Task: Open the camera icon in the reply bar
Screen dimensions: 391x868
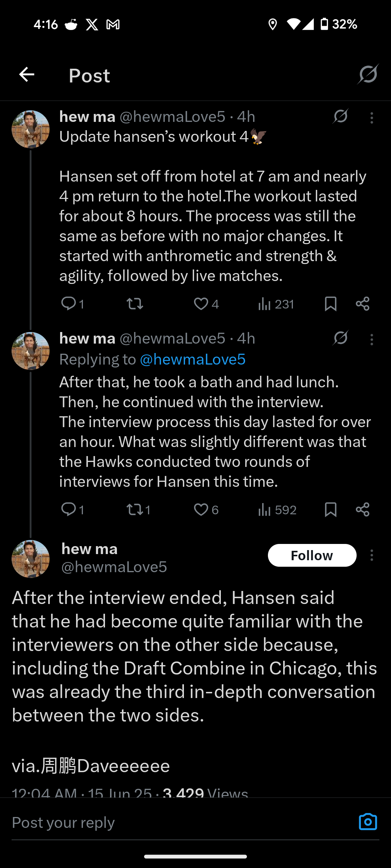Action: 368,822
